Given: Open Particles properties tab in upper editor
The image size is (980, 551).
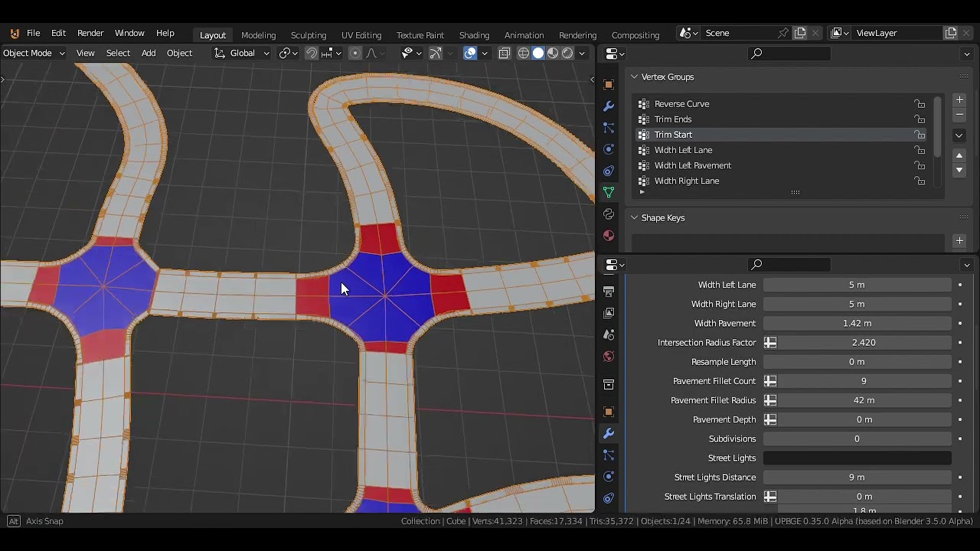Looking at the screenshot, I should click(x=609, y=128).
